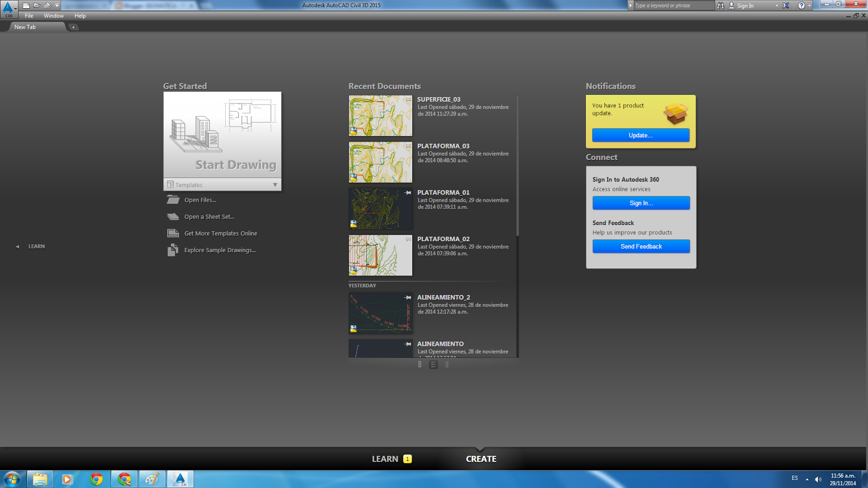Click the Open a Sheet Set link
Screen dimensions: 868x488
tap(209, 217)
